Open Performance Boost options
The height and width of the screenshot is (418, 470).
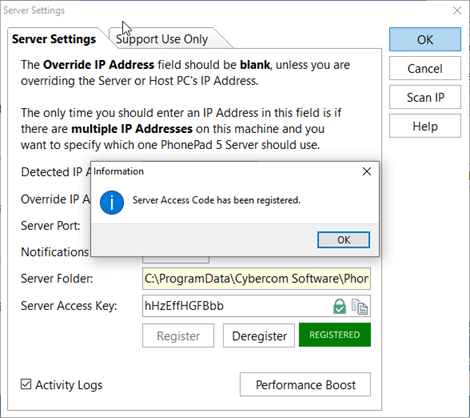pos(305,384)
